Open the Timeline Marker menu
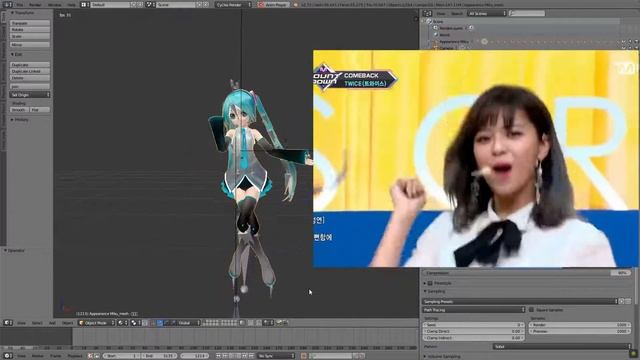Screen dimensions: 640x360 click(38, 356)
